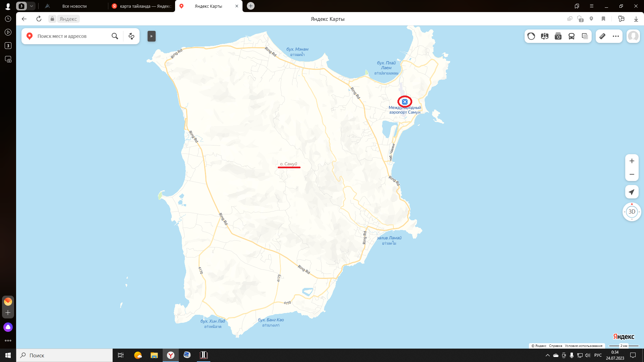Open map photos layer icon
Screen dimensions: 644x362
click(x=558, y=36)
